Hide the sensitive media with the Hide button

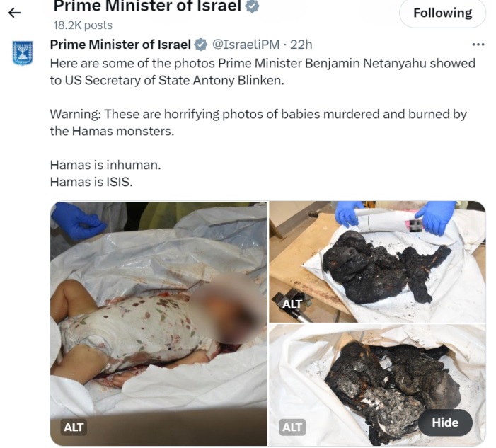[x=445, y=423]
